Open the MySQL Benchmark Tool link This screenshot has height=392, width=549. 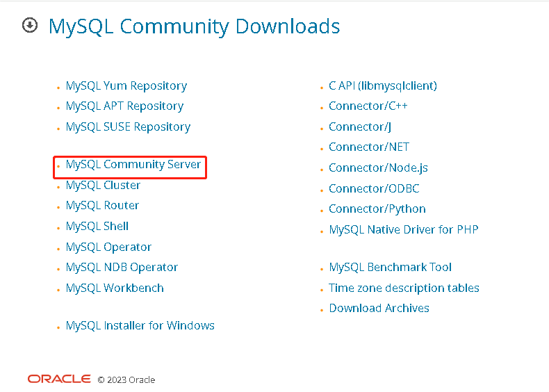pyautogui.click(x=390, y=268)
